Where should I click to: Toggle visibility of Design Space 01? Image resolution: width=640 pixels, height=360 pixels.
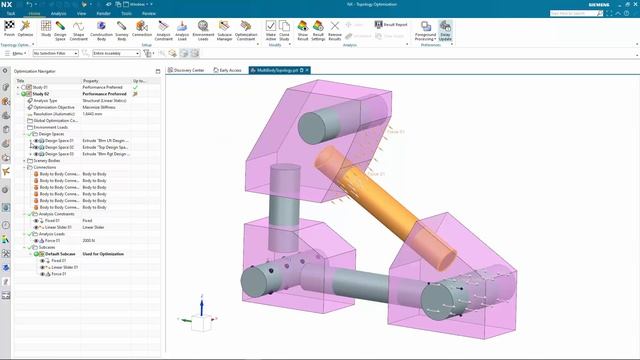pos(36,141)
